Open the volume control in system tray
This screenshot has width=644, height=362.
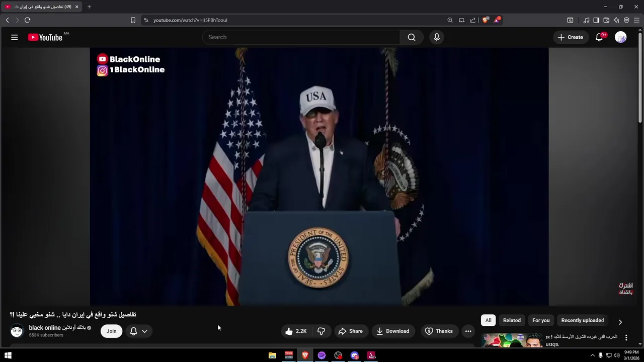pos(617,355)
